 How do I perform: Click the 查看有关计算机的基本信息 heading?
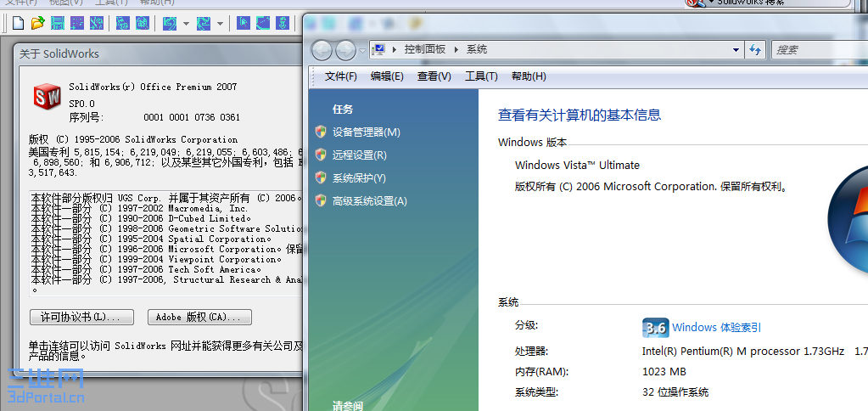(580, 115)
